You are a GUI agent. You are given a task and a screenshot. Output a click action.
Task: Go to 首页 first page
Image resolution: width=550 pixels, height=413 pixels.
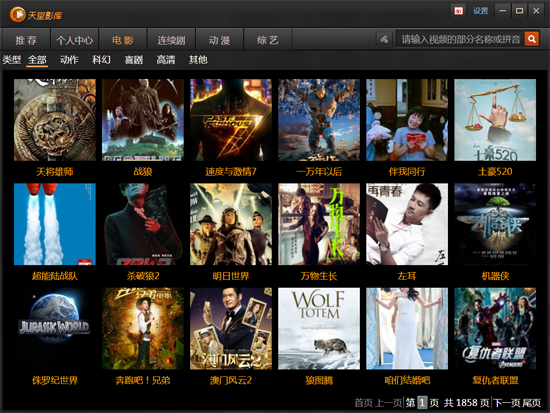click(363, 402)
